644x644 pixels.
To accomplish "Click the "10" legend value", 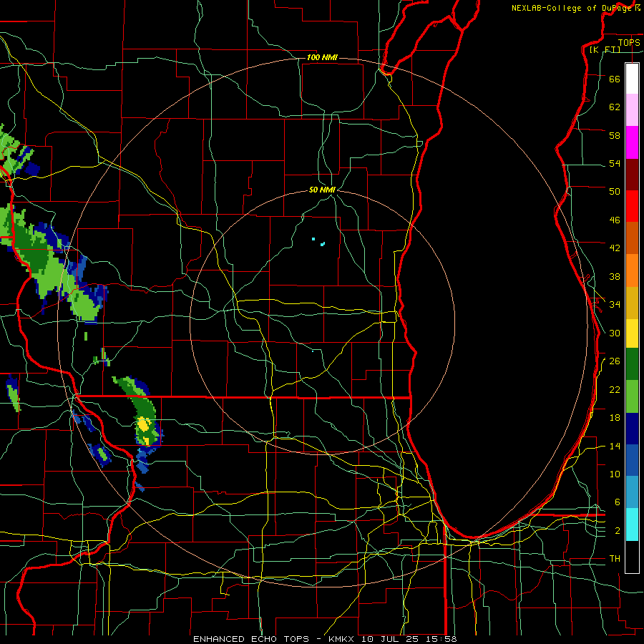I will pos(615,474).
